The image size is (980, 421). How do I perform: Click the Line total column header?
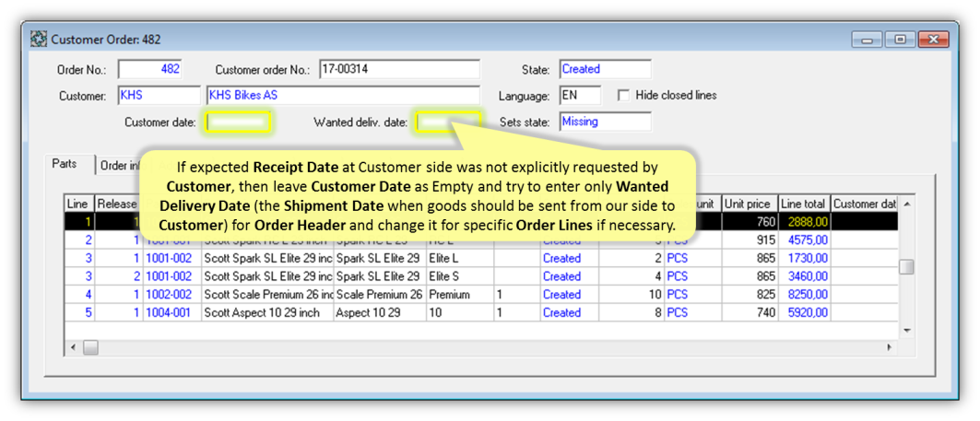point(803,204)
